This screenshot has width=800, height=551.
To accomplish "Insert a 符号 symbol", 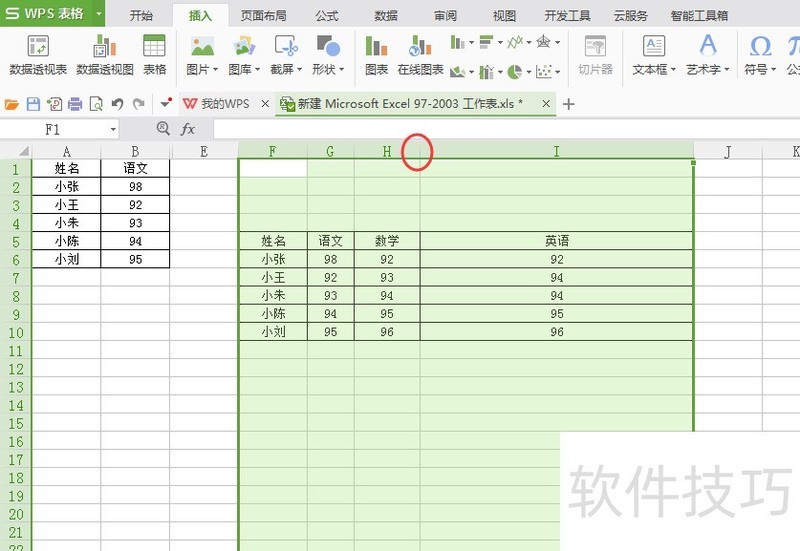I will coord(760,55).
